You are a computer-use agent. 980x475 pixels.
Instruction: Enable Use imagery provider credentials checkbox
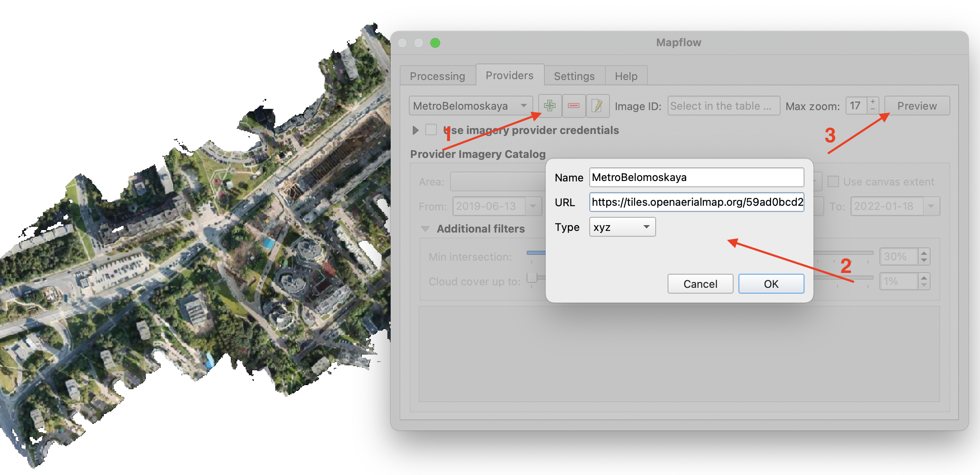431,130
